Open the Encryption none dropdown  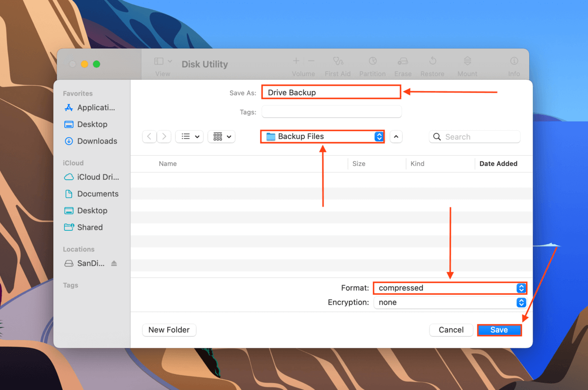pyautogui.click(x=450, y=302)
